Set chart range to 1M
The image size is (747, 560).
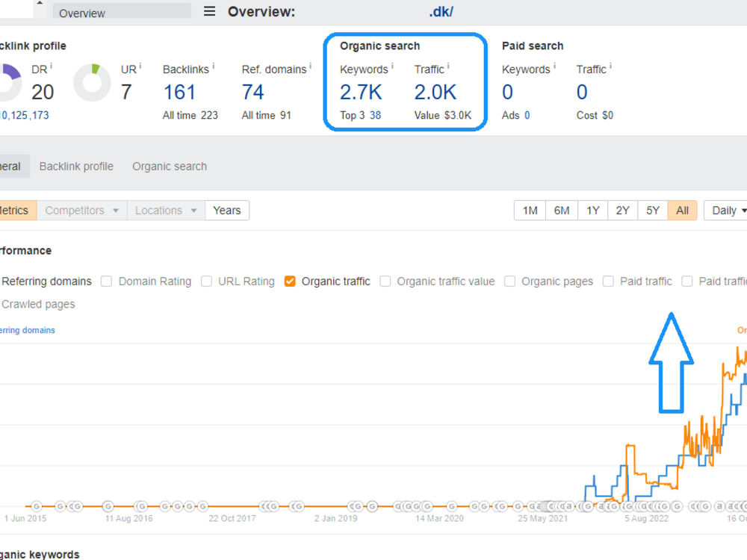pos(530,211)
